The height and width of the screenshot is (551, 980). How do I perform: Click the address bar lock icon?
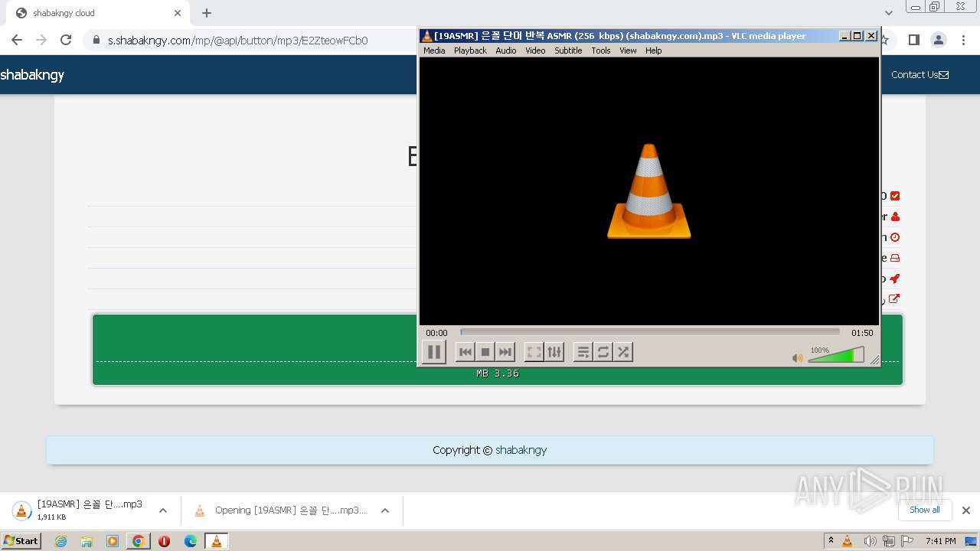96,40
